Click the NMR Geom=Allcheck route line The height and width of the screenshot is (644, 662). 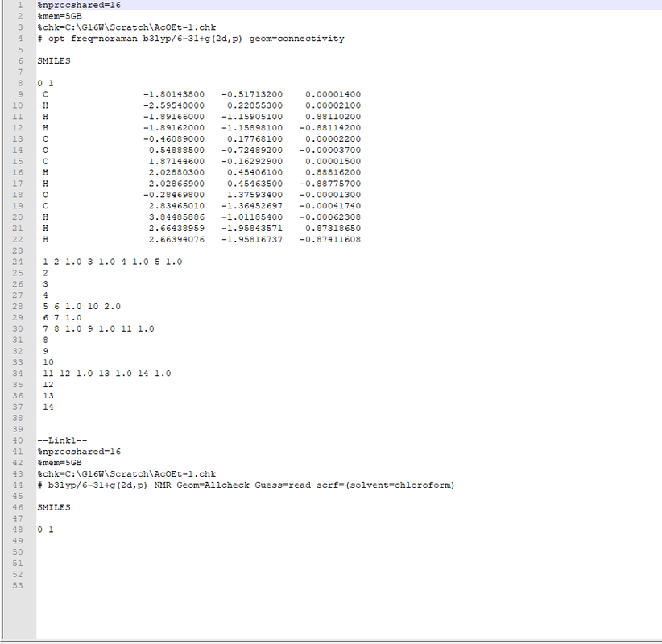pos(246,485)
